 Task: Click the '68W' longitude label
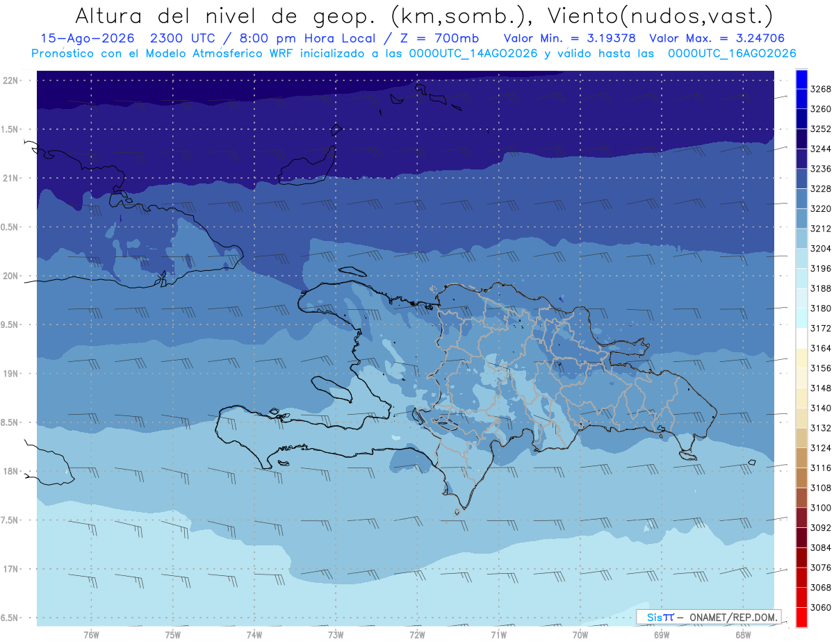[743, 634]
